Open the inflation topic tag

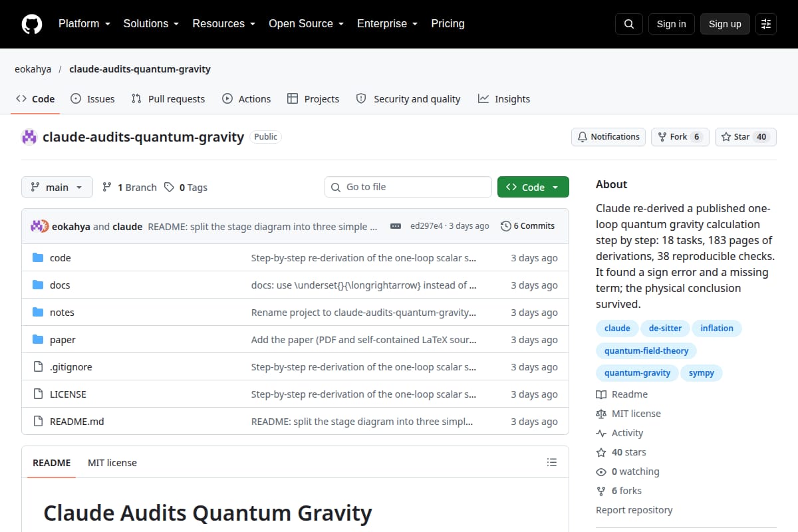pos(717,328)
